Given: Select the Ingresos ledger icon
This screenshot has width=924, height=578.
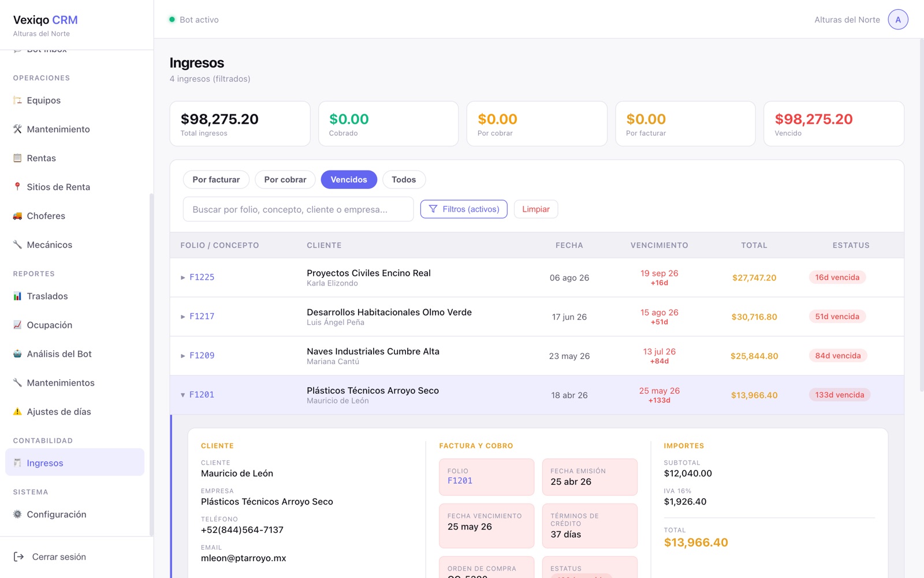Looking at the screenshot, I should tap(17, 463).
